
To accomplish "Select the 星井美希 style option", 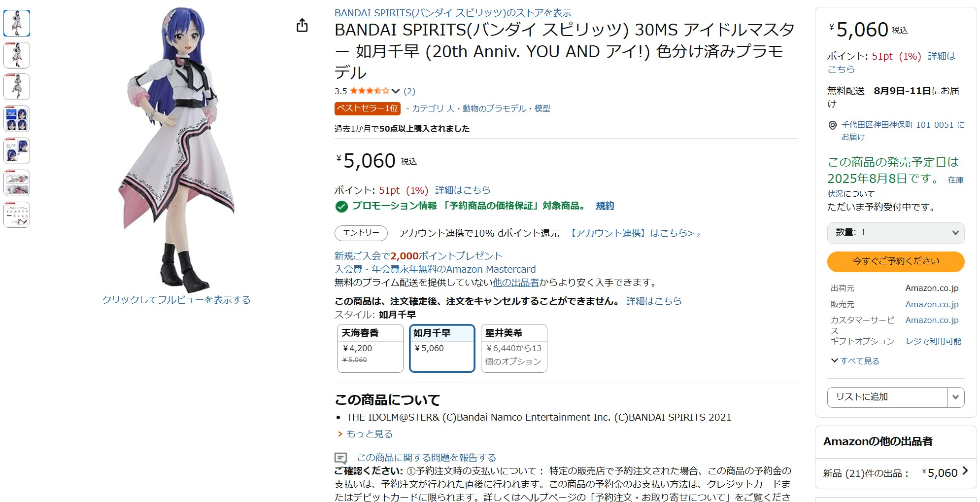I will [513, 348].
